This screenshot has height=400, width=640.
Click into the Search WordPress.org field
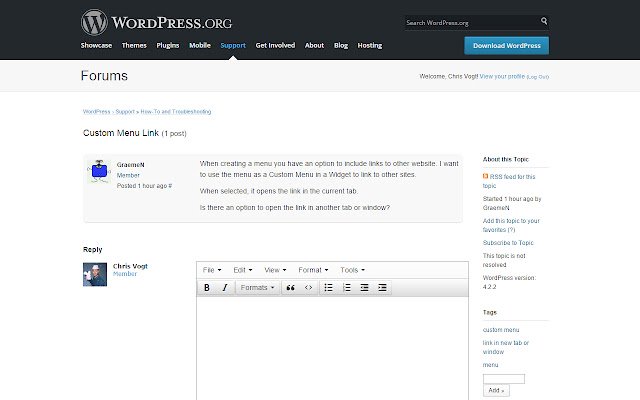tap(471, 22)
